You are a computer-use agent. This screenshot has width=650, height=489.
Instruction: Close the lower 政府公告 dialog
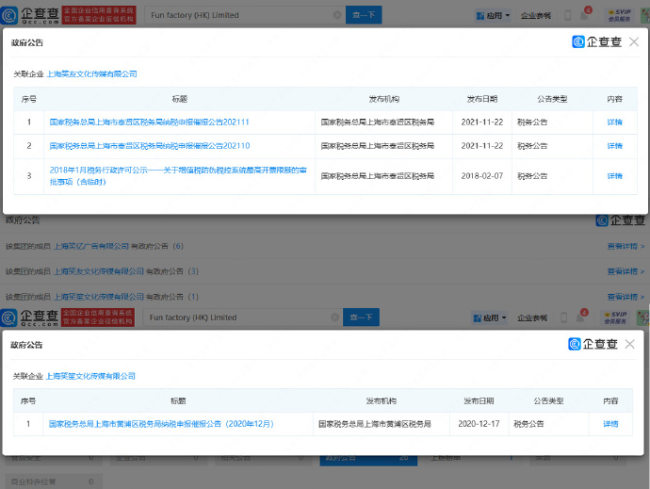click(x=630, y=344)
